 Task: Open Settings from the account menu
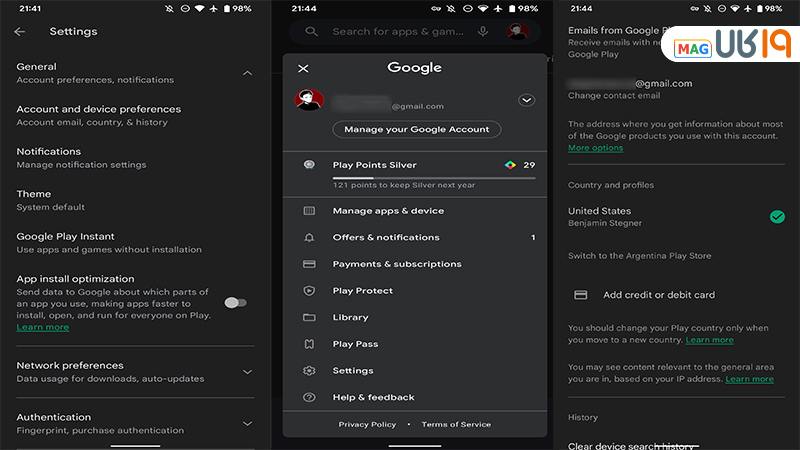pyautogui.click(x=353, y=371)
